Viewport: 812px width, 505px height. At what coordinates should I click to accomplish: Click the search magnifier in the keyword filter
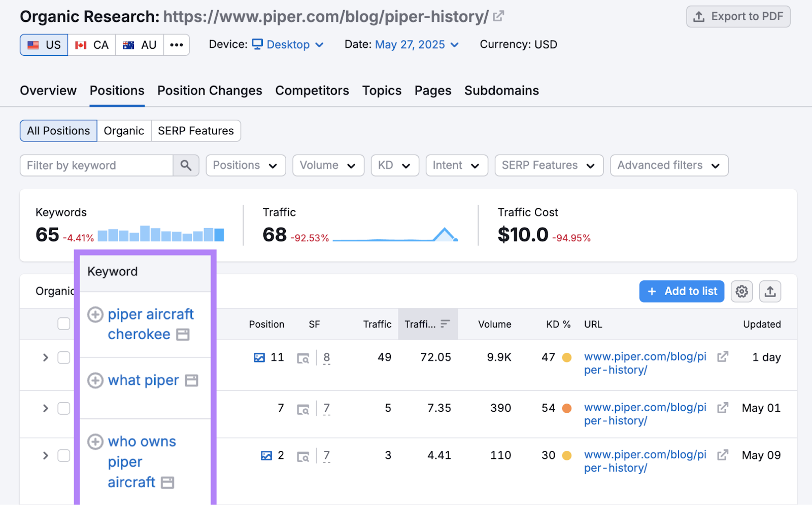click(x=186, y=165)
